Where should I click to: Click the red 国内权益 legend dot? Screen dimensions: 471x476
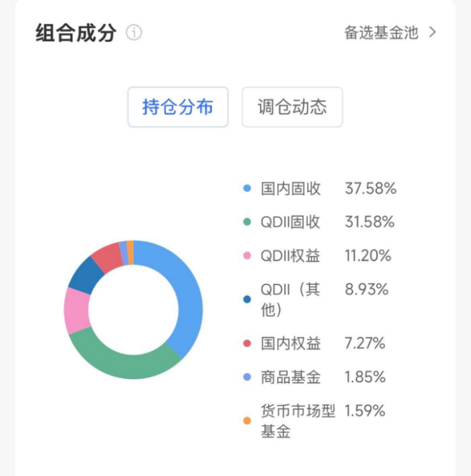point(247,343)
